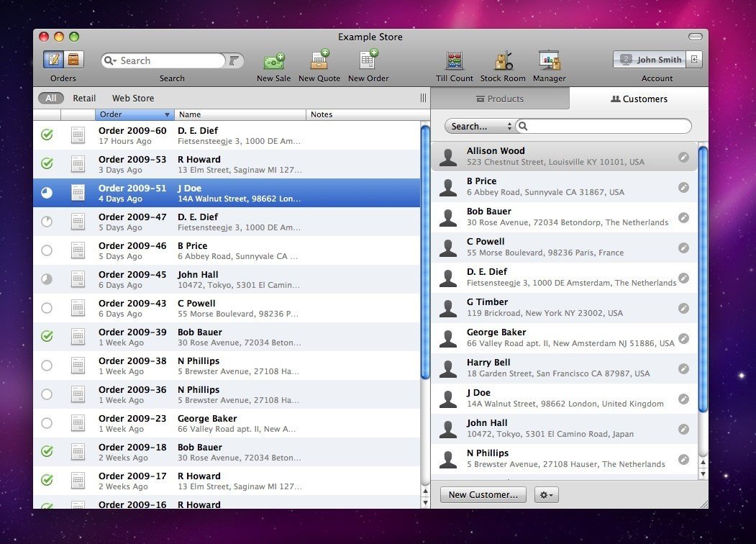Toggle status circle of Order 2009-47

point(47,222)
